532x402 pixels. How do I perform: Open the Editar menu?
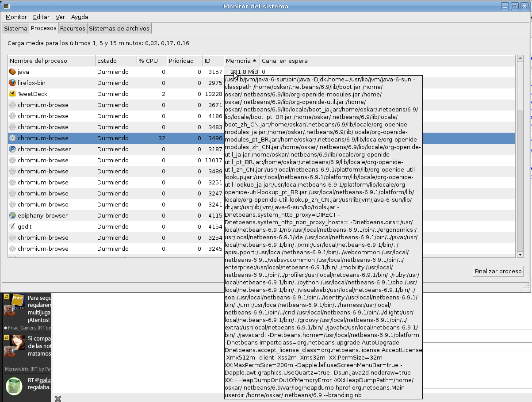(41, 17)
